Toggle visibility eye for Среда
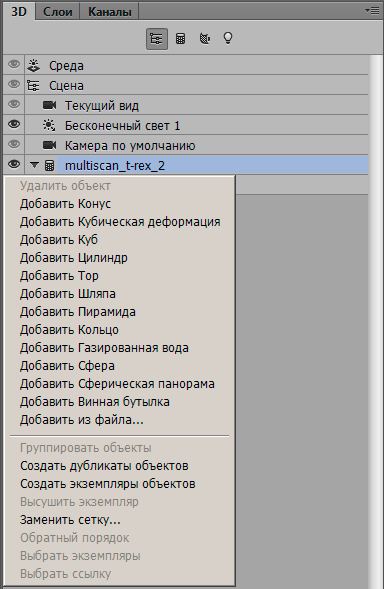Viewport: 384px width, 589px height. click(x=14, y=64)
